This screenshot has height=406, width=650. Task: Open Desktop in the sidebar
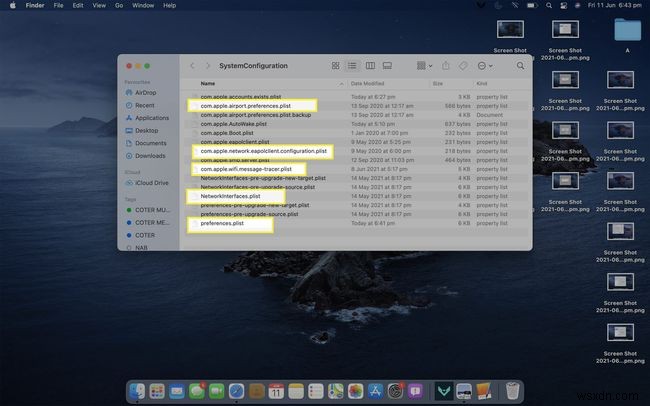142,130
